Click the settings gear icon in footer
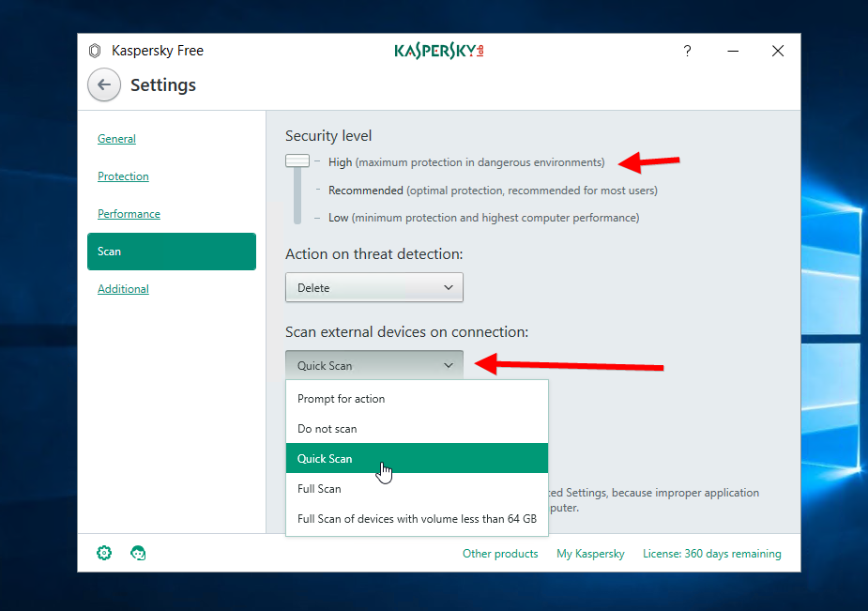Screen dimensions: 868x611 tap(104, 553)
